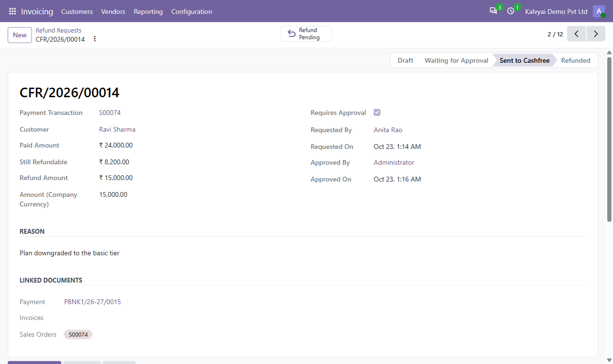The image size is (613, 364).
Task: Click the Paid Amount ₹ 24,000.00 value
Action: tap(116, 145)
